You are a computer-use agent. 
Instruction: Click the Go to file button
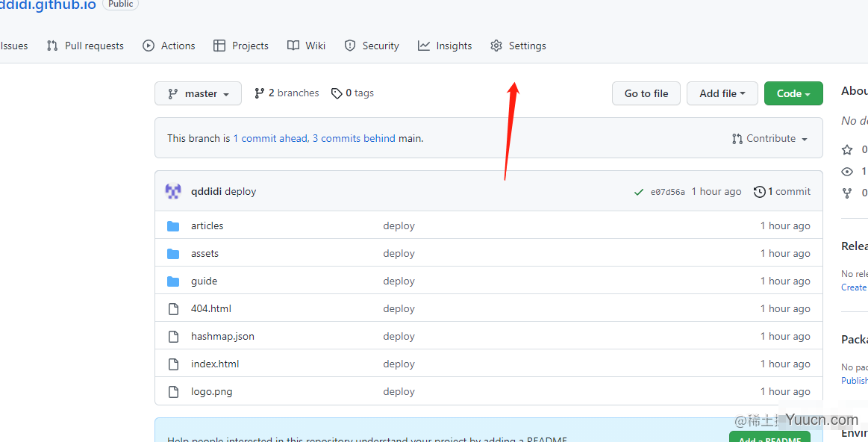[646, 93]
